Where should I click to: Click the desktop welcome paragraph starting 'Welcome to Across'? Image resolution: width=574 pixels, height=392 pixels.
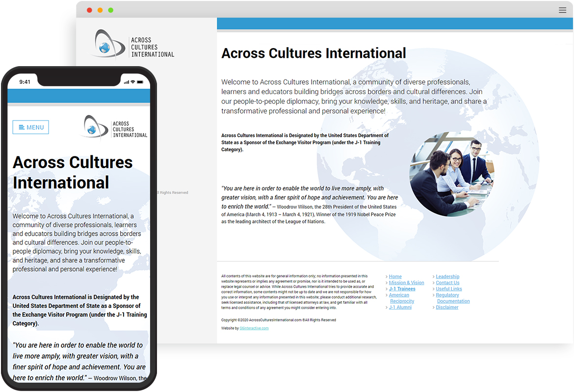click(x=354, y=97)
